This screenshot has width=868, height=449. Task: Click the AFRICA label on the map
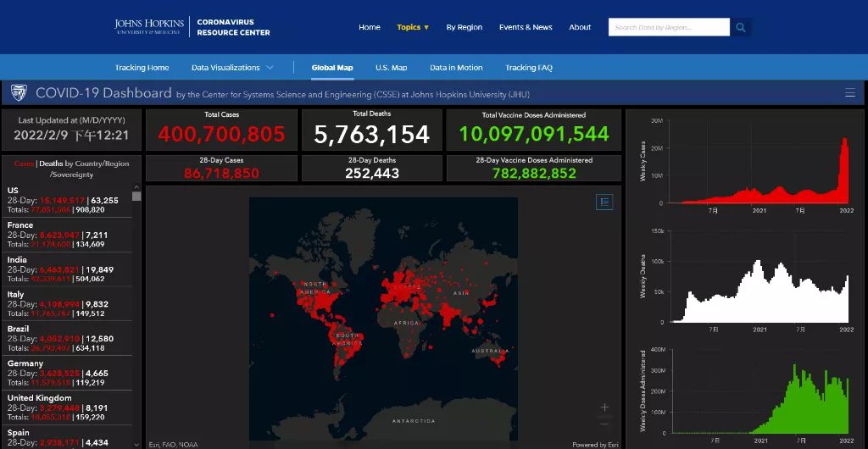point(406,323)
